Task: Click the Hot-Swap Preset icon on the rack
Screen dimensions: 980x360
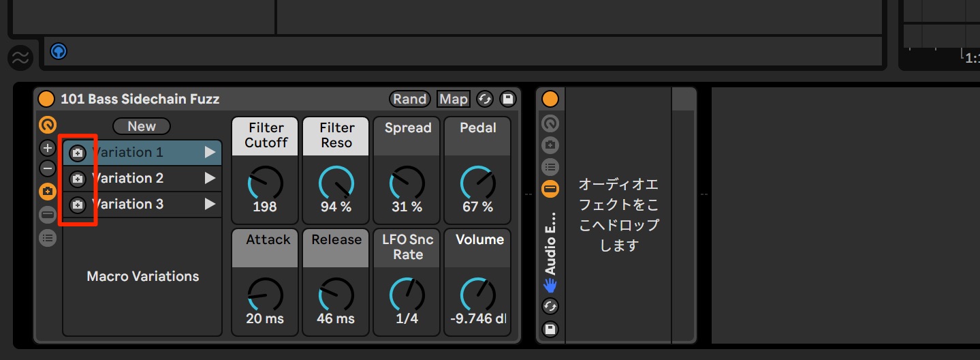Action: tap(484, 100)
